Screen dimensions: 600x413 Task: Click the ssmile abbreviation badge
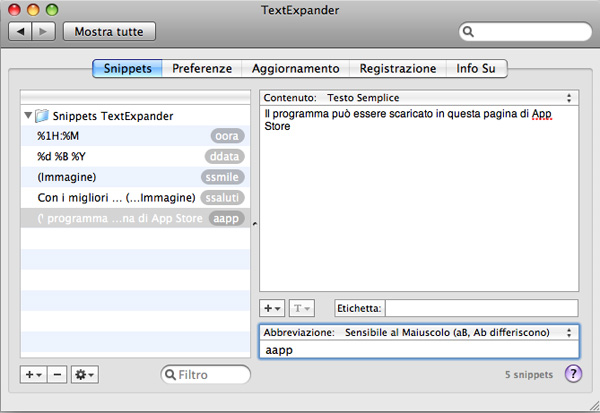(x=222, y=177)
